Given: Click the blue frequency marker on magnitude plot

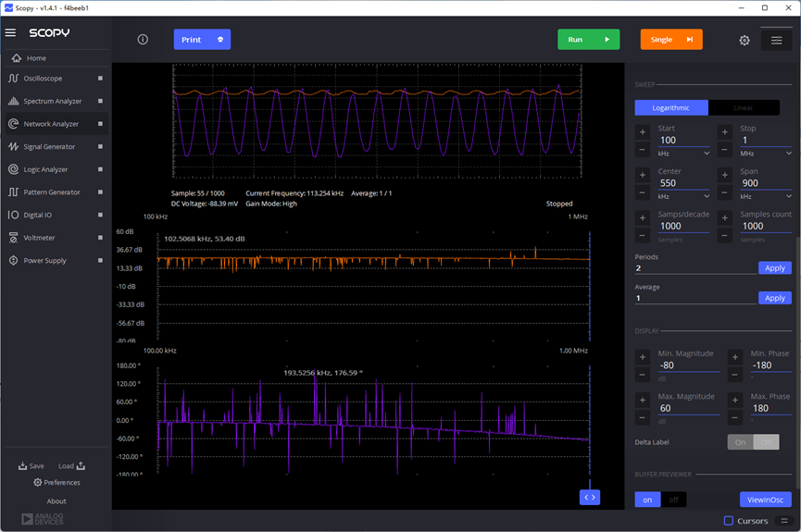Looking at the screenshot, I should 590,286.
